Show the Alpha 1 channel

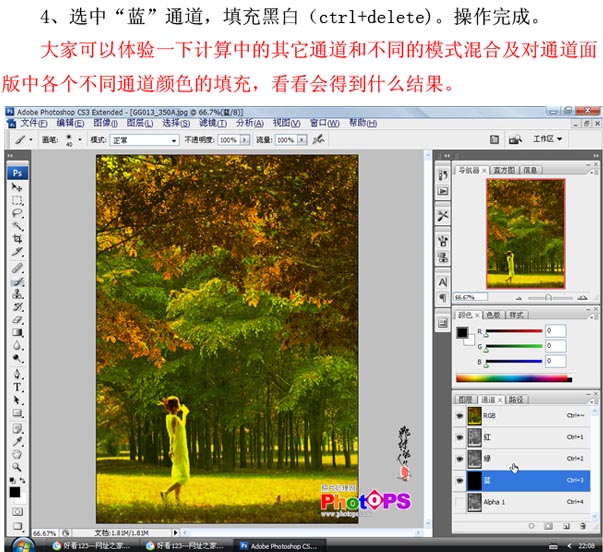click(460, 502)
